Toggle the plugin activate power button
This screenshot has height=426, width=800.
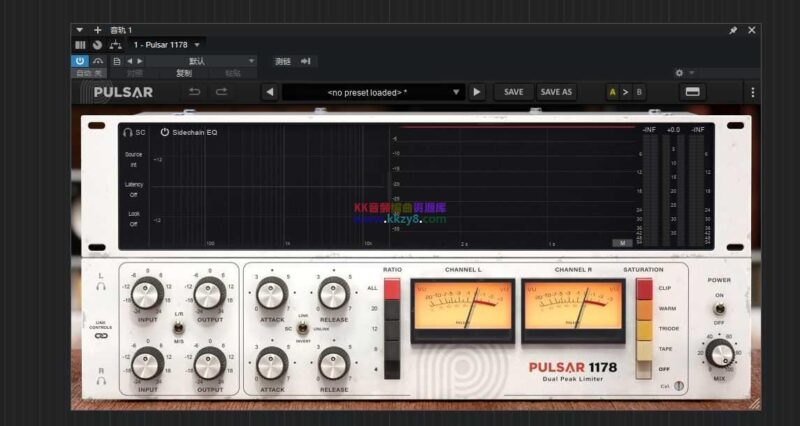(x=80, y=61)
